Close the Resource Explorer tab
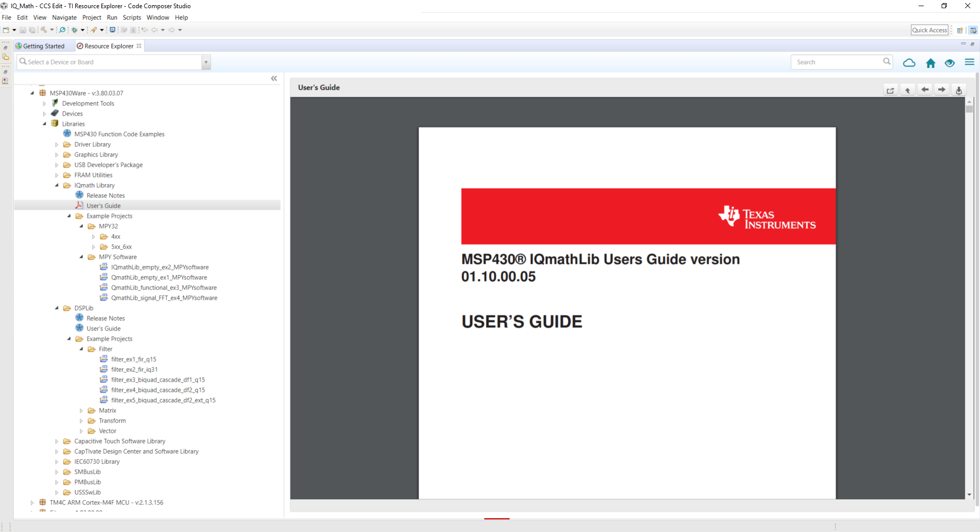Viewport: 980px width, 532px height. [x=139, y=46]
